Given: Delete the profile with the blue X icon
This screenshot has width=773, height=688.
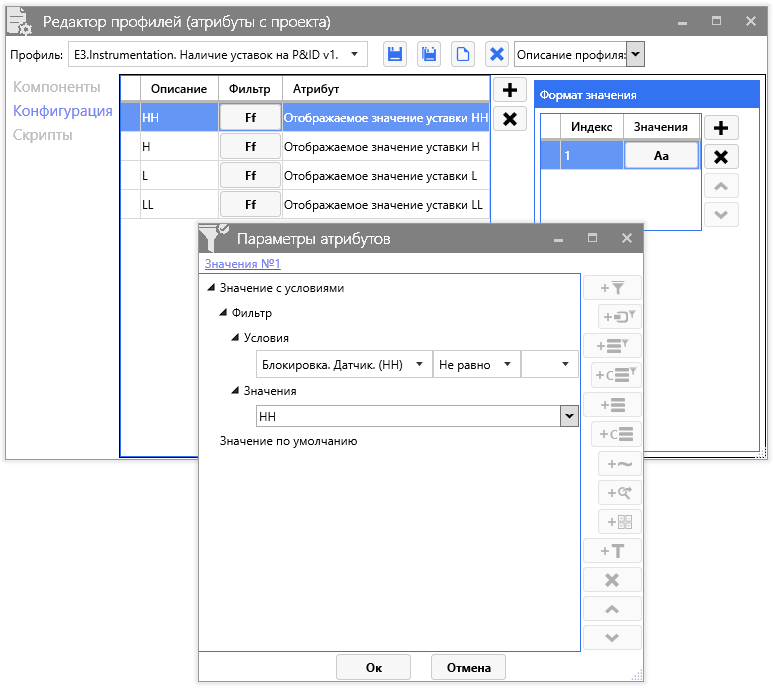Looking at the screenshot, I should pyautogui.click(x=496, y=54).
